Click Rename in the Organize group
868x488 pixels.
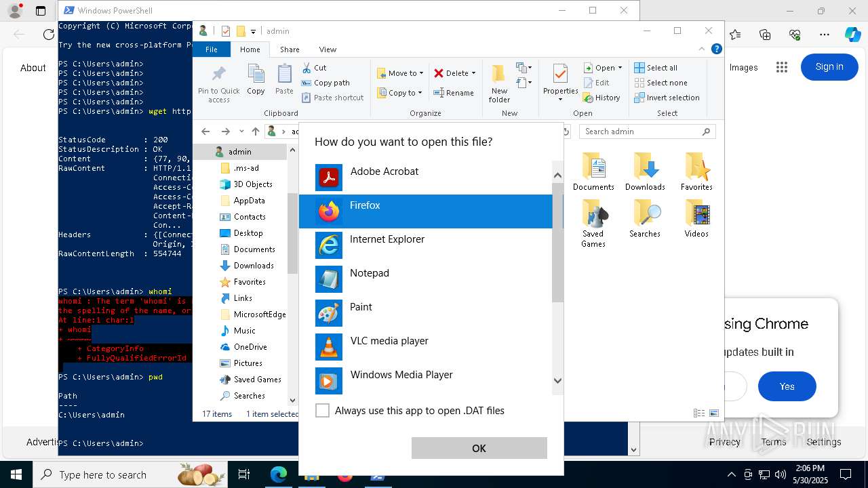pos(454,93)
